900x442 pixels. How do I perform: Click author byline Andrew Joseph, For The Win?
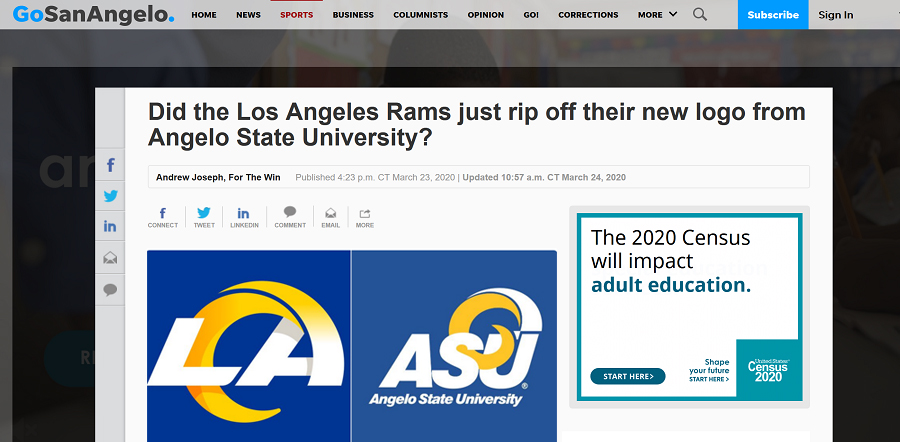(x=218, y=177)
